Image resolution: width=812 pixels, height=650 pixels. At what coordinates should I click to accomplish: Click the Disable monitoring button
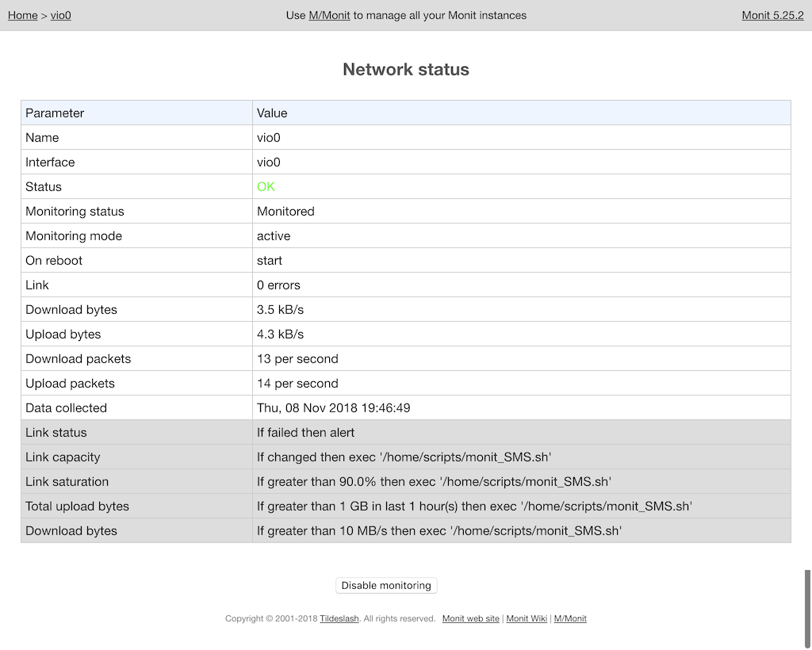(386, 585)
